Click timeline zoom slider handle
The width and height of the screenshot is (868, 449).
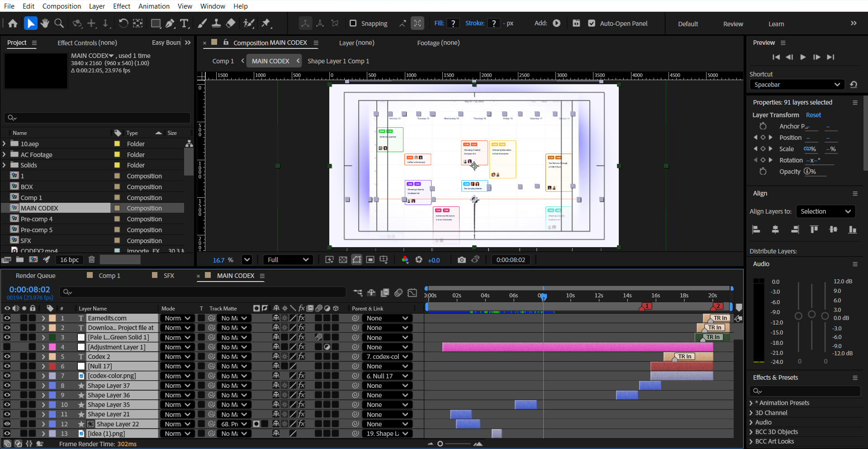pos(440,444)
